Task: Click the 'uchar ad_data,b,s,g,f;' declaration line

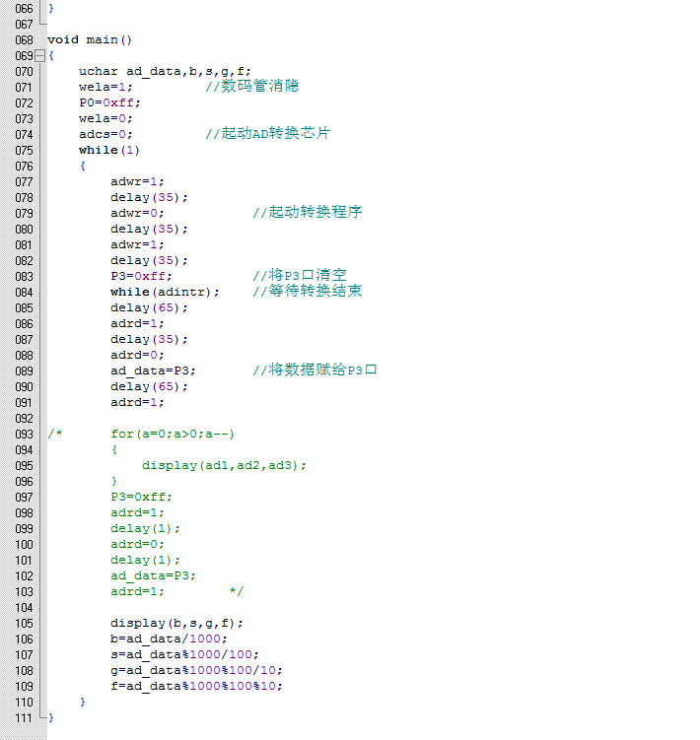Action: tap(165, 72)
